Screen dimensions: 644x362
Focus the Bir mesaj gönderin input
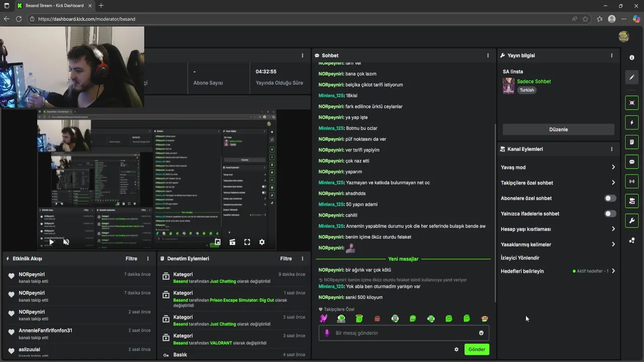pos(404,333)
